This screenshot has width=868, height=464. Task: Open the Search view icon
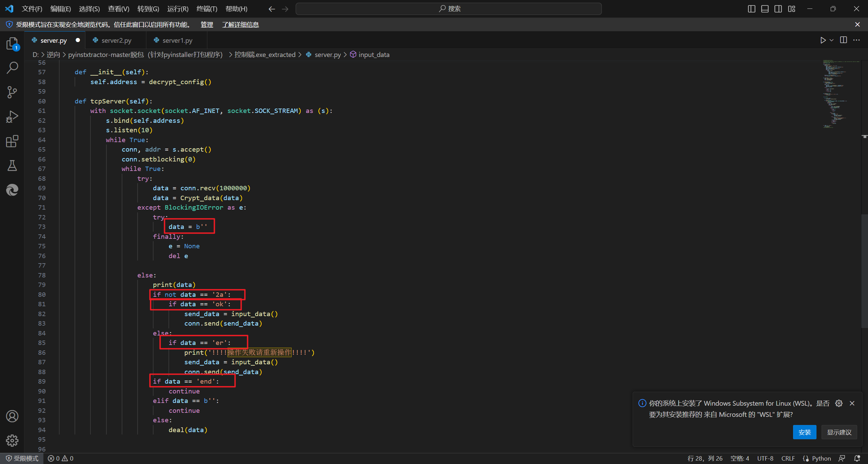click(12, 68)
